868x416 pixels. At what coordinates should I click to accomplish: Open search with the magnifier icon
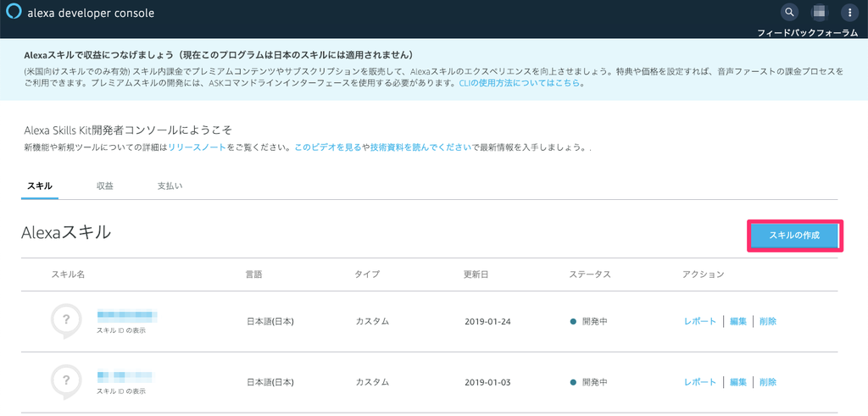click(790, 12)
